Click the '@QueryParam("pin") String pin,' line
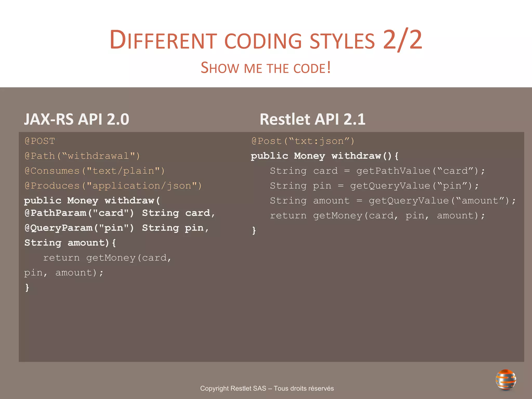Viewport: 532px width, 399px height. [x=117, y=228]
